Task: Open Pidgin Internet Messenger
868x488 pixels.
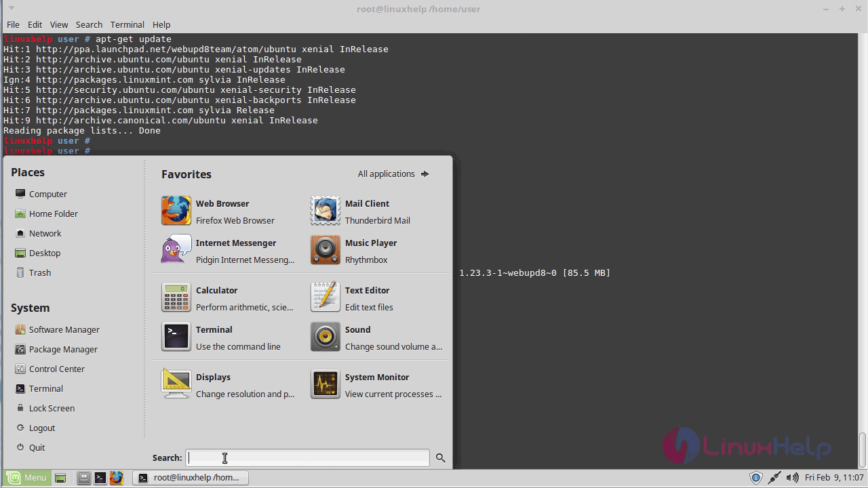Action: click(228, 251)
